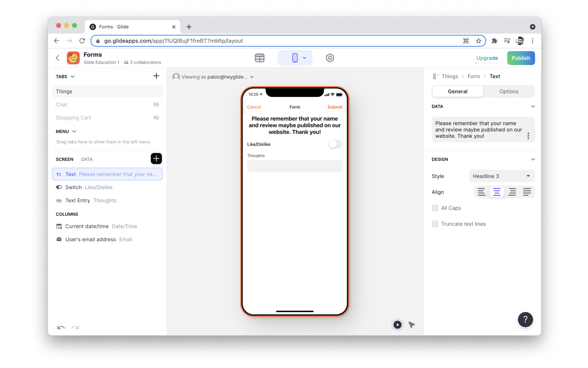The height and width of the screenshot is (368, 588).
Task: Enable the All Caps checkbox
Action: pyautogui.click(x=435, y=208)
